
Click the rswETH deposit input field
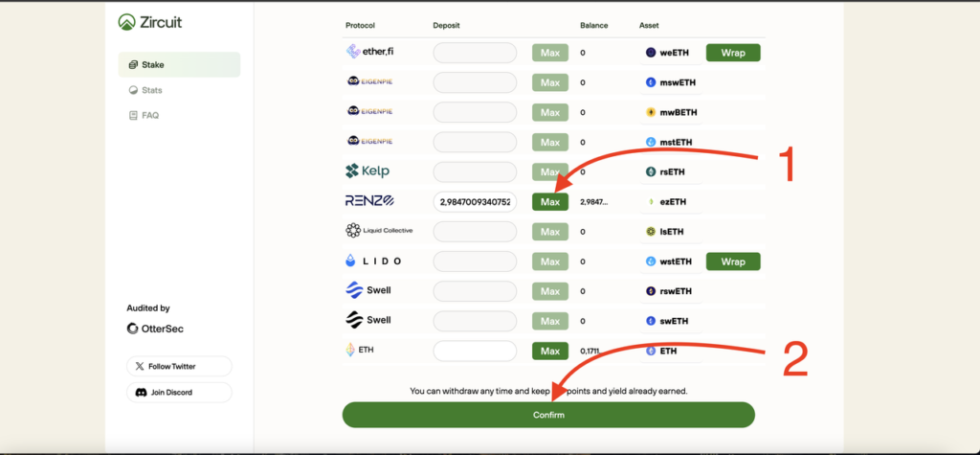click(475, 291)
